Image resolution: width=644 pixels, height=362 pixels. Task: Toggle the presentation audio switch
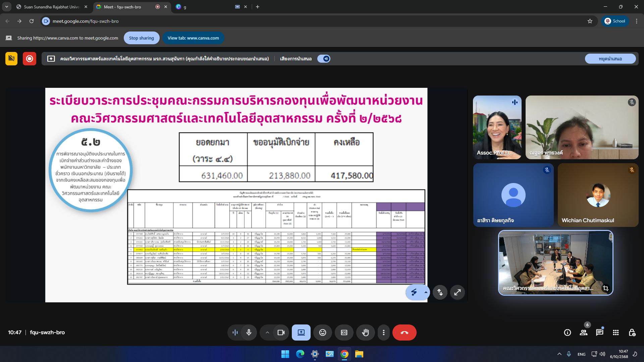(x=324, y=59)
